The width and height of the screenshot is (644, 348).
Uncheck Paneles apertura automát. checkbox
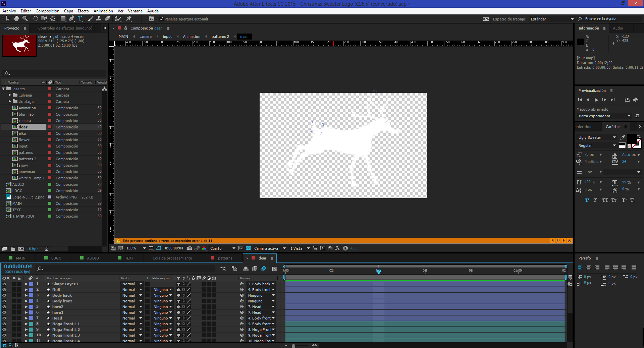(x=161, y=19)
